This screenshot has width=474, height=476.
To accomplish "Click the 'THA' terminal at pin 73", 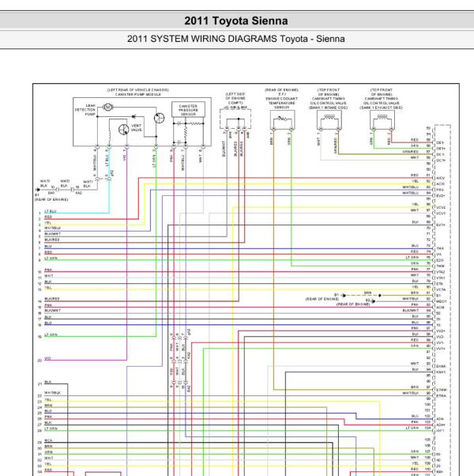I will click(x=440, y=248).
